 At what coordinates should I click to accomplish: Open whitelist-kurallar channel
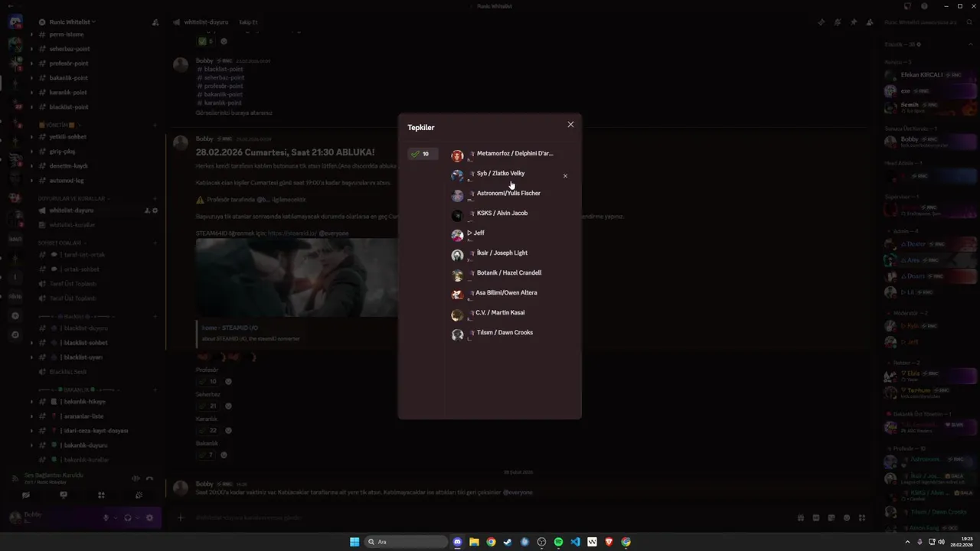pos(72,225)
